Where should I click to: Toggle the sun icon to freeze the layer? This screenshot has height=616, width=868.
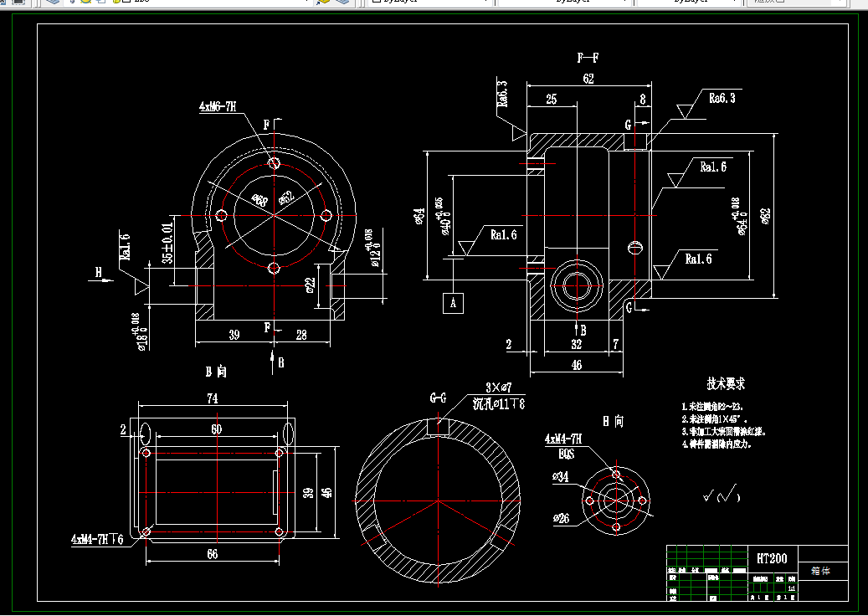pyautogui.click(x=86, y=3)
